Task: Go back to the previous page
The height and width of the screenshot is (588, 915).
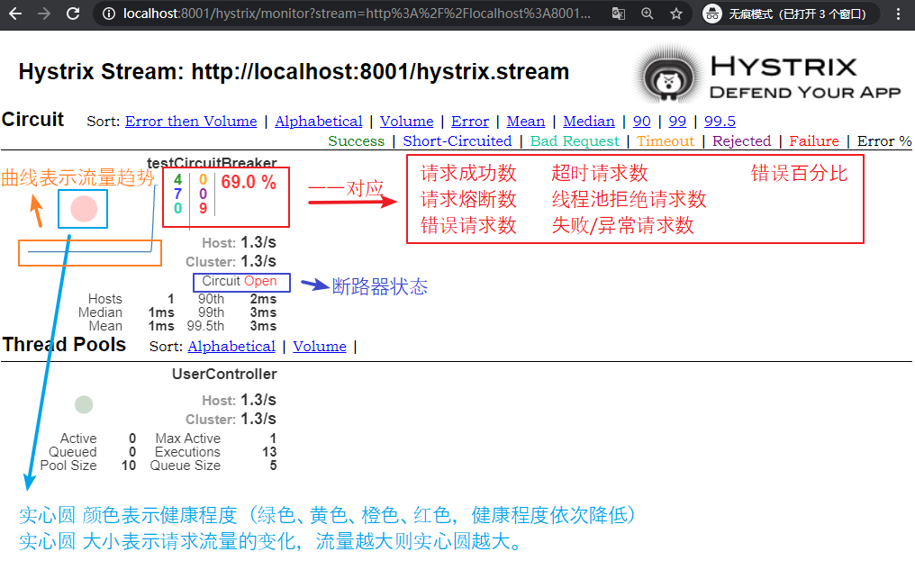Action: pyautogui.click(x=15, y=14)
